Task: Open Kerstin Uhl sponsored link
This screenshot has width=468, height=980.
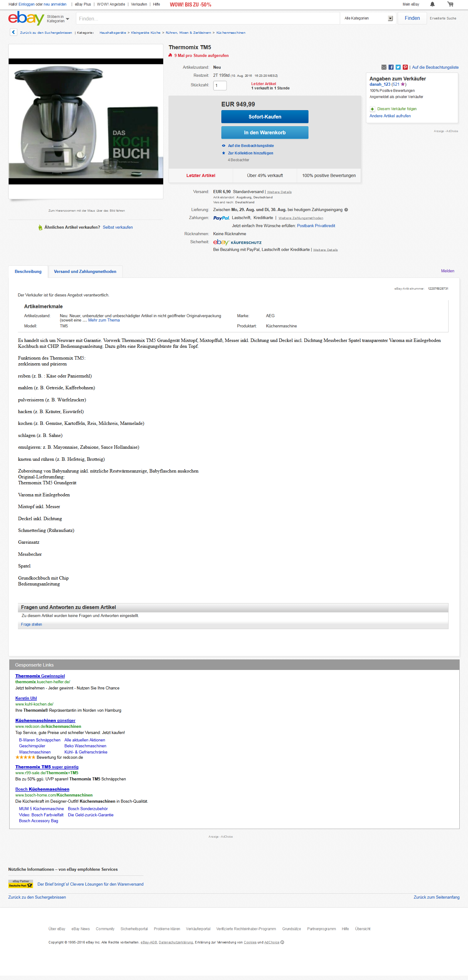Action: (x=26, y=698)
